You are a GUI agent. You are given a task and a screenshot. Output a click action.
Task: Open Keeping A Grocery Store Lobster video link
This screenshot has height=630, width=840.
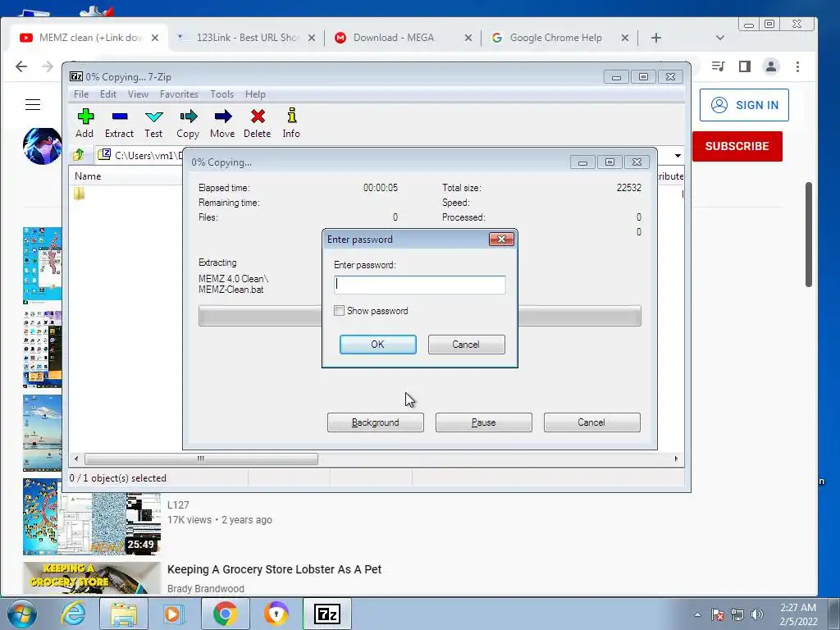pos(274,569)
